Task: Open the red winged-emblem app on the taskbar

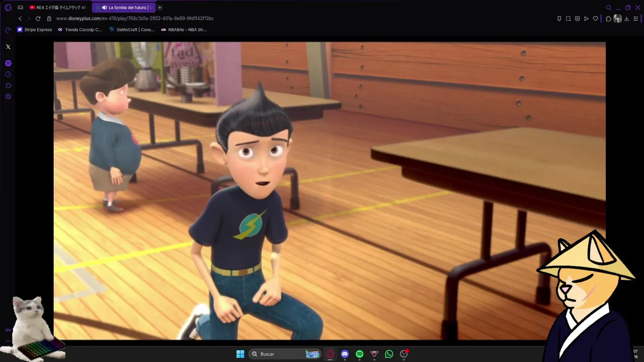Action: 374,354
